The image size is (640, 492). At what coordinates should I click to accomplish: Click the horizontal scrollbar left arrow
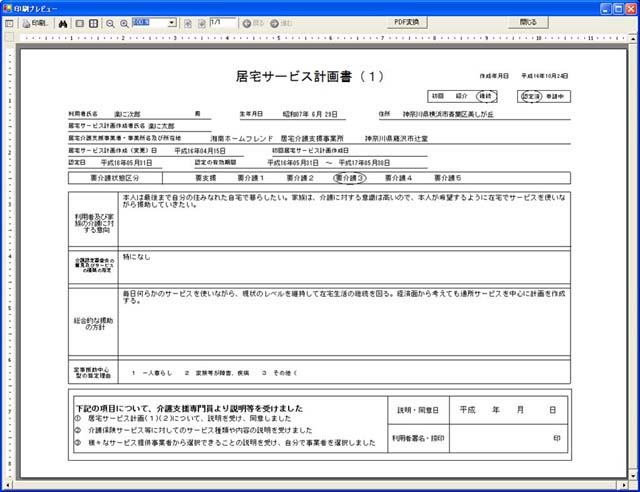[x=7, y=485]
